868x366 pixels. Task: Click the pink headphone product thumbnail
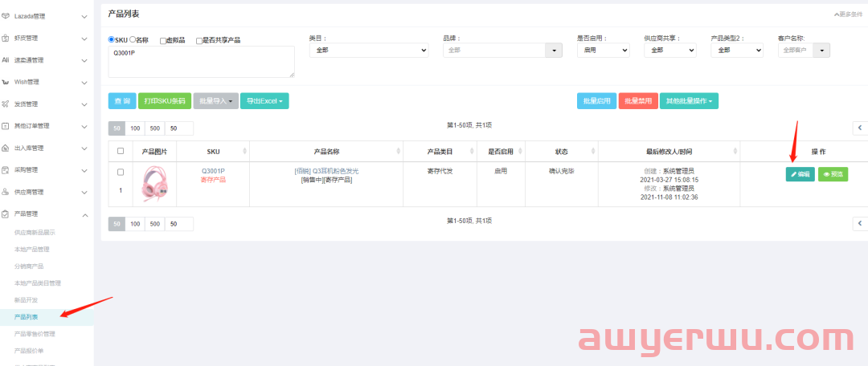click(x=153, y=182)
